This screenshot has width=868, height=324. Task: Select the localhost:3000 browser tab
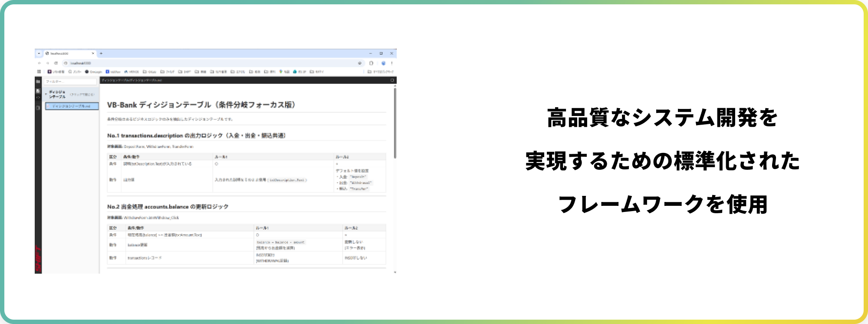coord(69,53)
